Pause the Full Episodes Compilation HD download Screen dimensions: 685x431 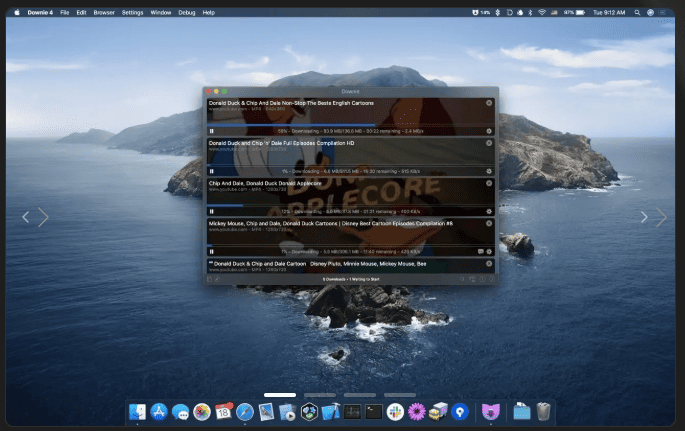click(x=212, y=171)
